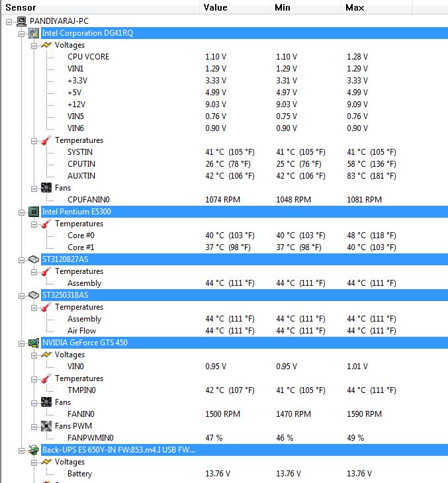Click the Back-UPS ES 650Y-IN device icon

coord(34,450)
